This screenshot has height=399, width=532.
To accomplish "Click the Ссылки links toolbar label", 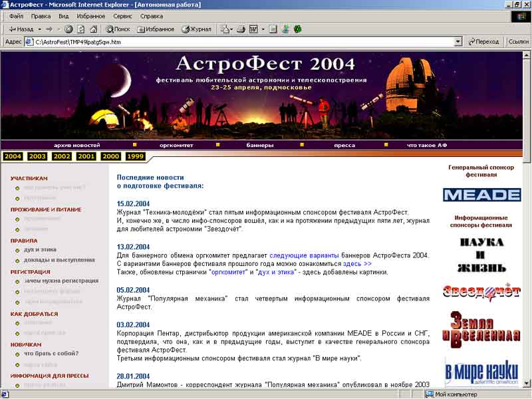I will [518, 42].
